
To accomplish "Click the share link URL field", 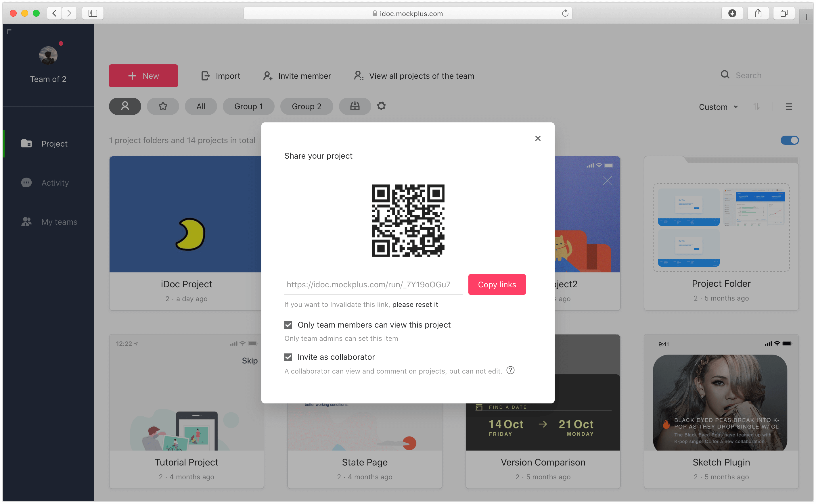I will pyautogui.click(x=373, y=284).
